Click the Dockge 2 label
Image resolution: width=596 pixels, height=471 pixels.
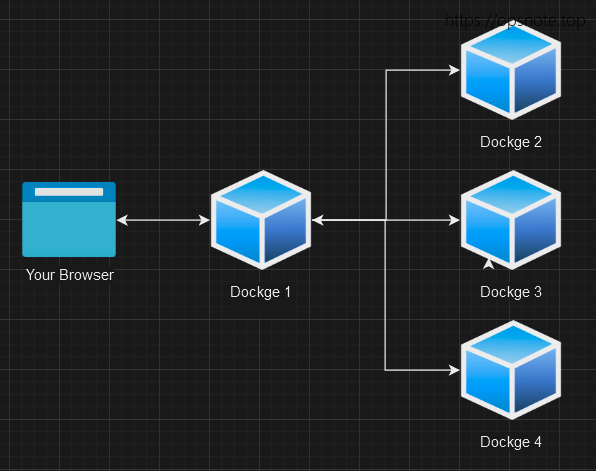[510, 142]
